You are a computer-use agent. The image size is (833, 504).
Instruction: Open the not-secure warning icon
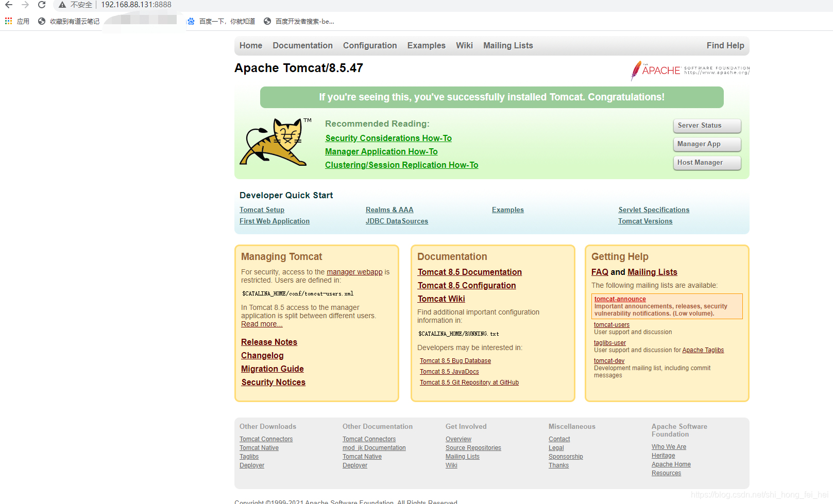tap(62, 5)
